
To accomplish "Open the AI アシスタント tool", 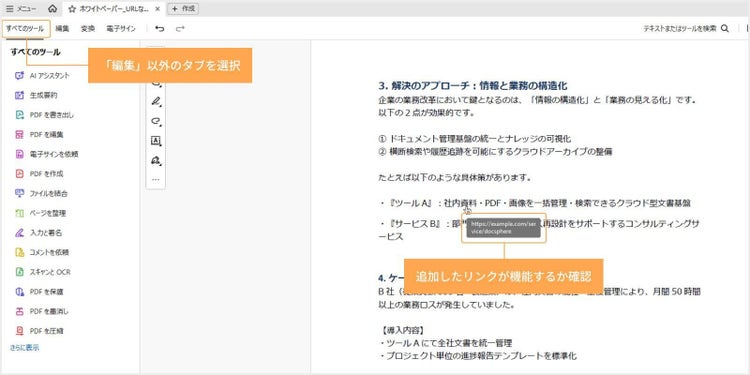I will 43,76.
